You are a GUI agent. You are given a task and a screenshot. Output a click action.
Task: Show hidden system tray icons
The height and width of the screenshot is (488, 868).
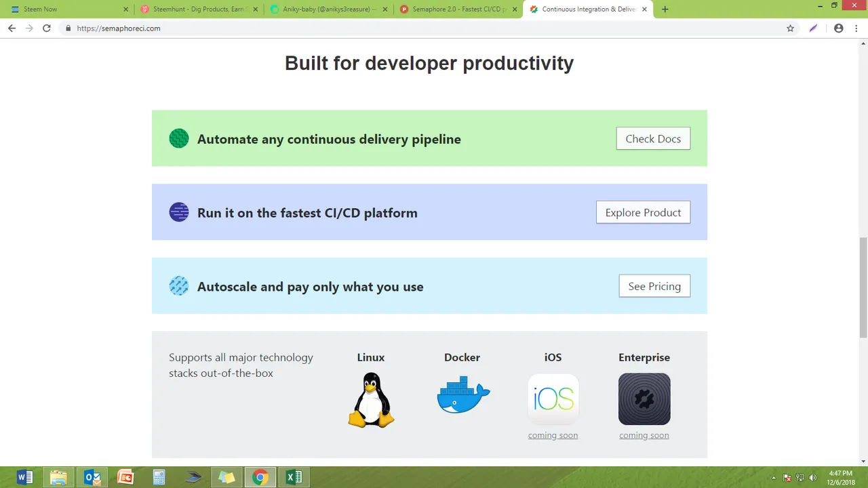coord(774,477)
